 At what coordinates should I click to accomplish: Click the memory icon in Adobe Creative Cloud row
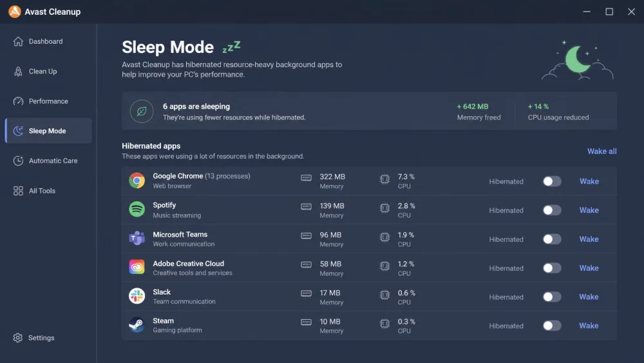point(306,265)
